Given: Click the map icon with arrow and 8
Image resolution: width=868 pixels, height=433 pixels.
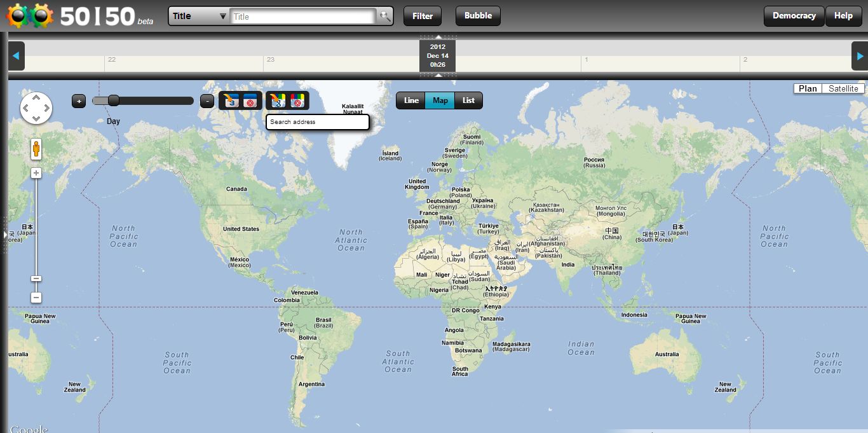Looking at the screenshot, I should (x=278, y=100).
